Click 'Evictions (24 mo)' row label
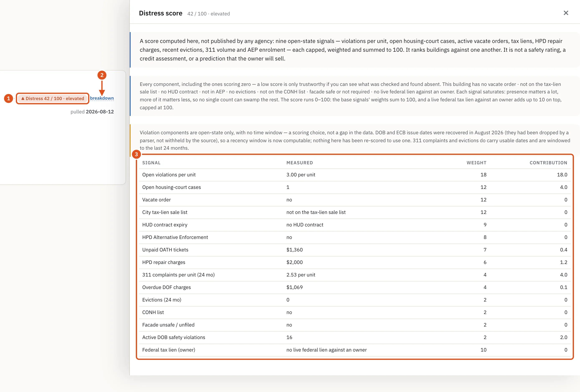 [162, 300]
